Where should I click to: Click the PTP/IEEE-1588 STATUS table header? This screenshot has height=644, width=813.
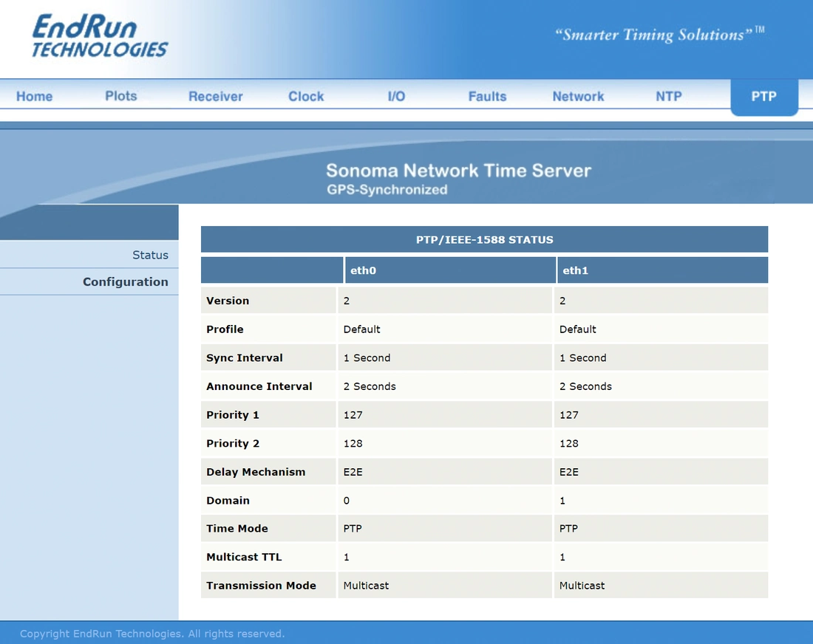coord(484,239)
